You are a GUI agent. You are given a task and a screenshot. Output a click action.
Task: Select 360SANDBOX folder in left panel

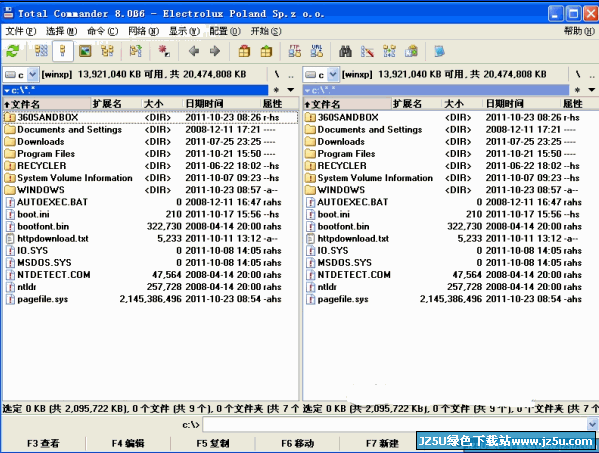coord(151,117)
